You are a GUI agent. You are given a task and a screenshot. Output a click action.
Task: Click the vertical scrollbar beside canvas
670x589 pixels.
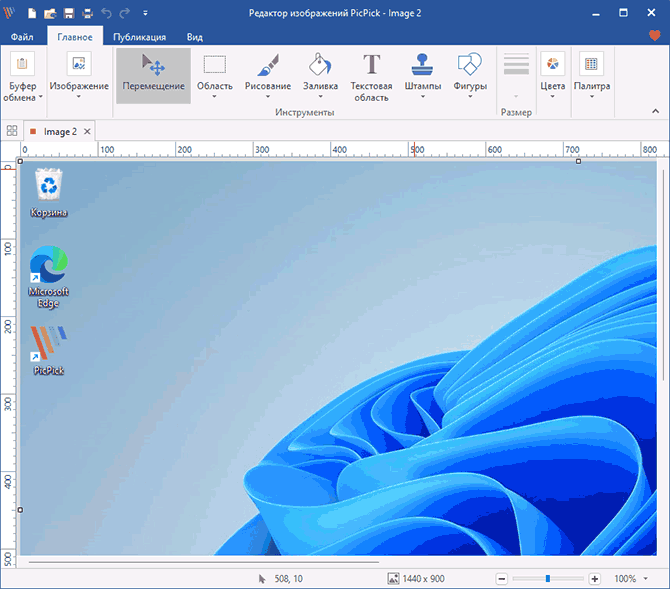coord(663,276)
